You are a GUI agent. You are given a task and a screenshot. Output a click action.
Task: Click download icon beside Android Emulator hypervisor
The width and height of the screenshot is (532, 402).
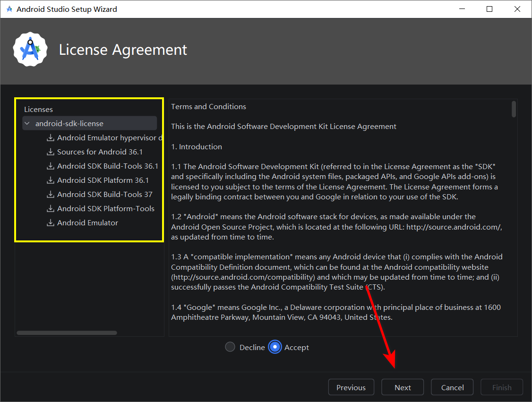[50, 138]
